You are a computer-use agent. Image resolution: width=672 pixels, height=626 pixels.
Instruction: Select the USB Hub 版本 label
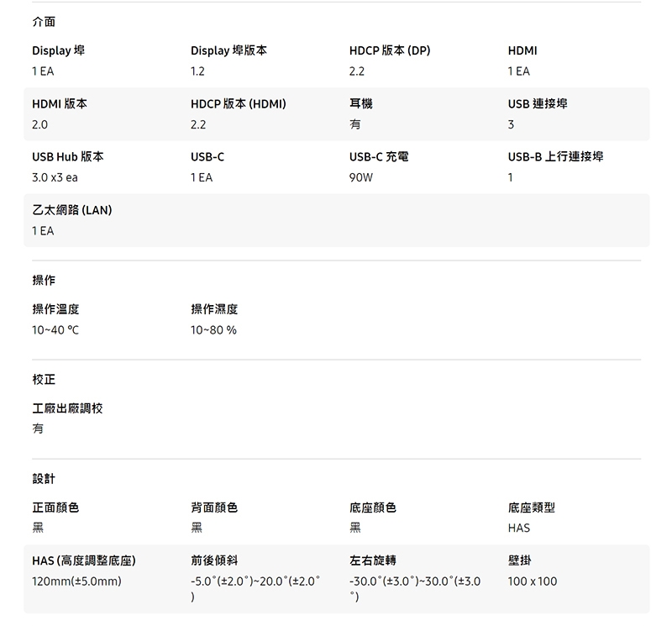pyautogui.click(x=68, y=157)
